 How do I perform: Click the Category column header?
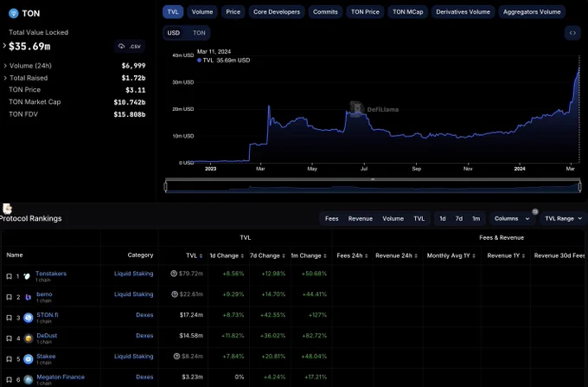pyautogui.click(x=140, y=255)
